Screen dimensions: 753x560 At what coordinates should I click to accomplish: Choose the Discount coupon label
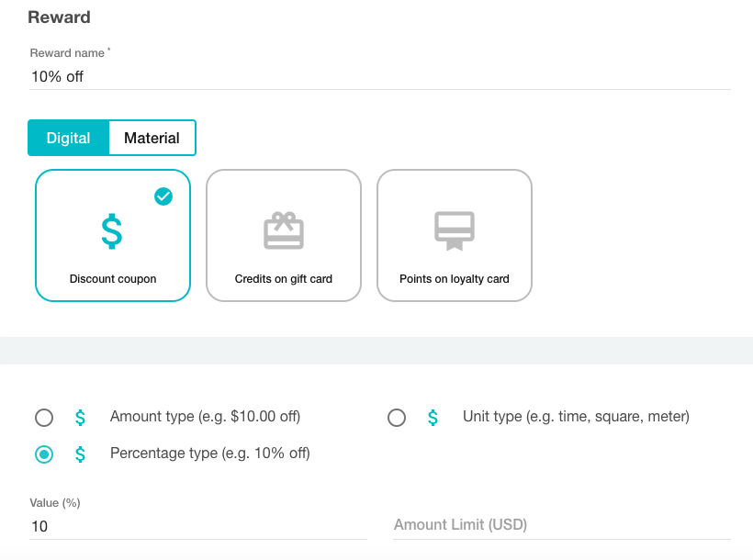[x=113, y=279]
